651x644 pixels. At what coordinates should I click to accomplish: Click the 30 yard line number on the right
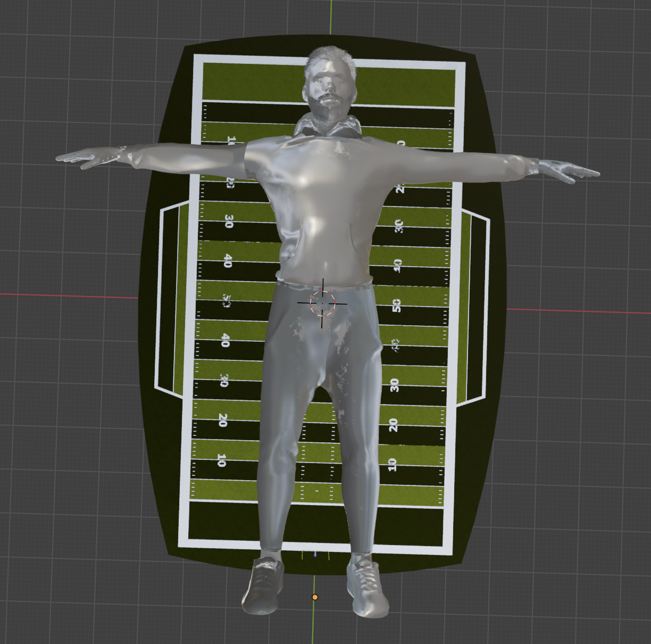coord(395,384)
